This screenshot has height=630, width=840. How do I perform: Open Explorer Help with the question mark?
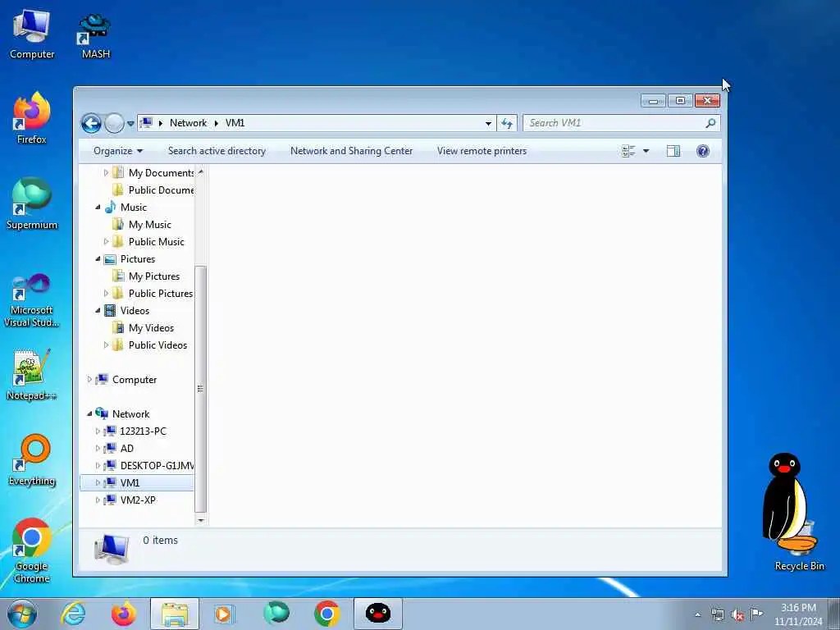point(703,151)
